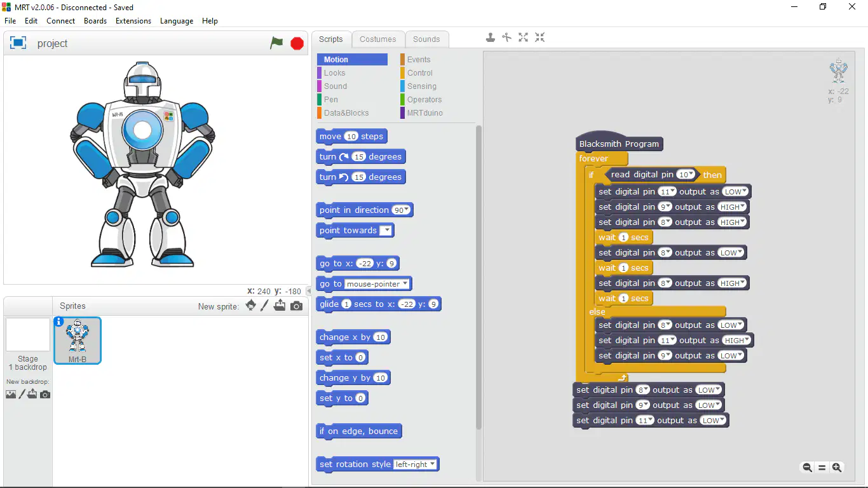Open the point in direction 90 dropdown
868x488 pixels.
coord(406,210)
